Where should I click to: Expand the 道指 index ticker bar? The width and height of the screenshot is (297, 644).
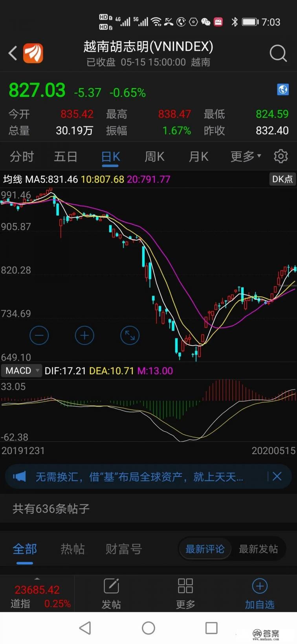click(37, 594)
